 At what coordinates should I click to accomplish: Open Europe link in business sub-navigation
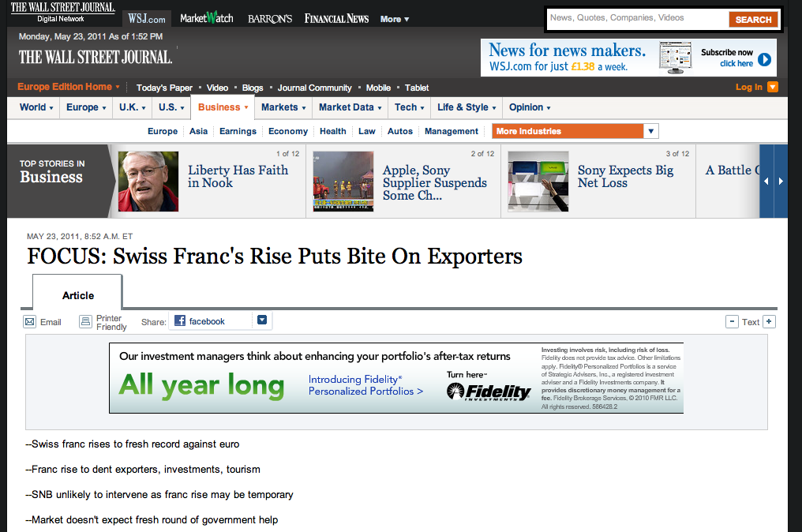(x=163, y=132)
